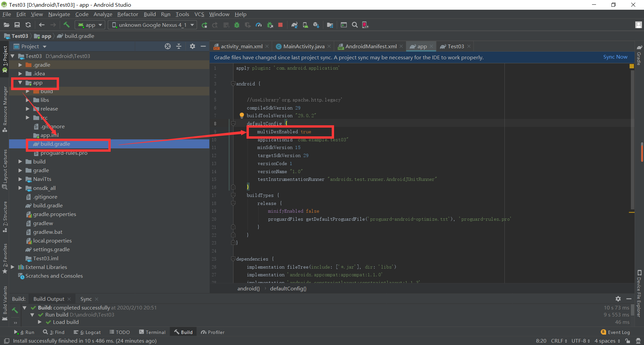The height and width of the screenshot is (345, 644).
Task: Open the VCS menu
Action: point(199,14)
